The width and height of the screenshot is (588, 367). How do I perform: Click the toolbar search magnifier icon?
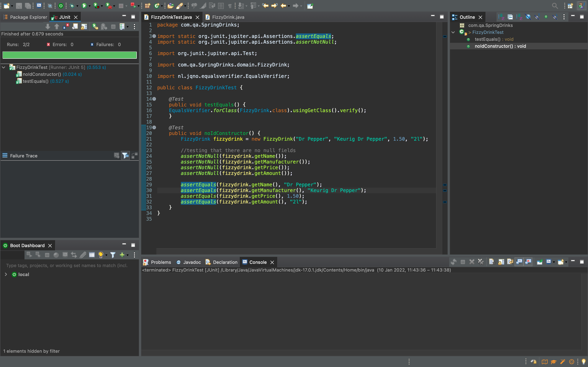pyautogui.click(x=555, y=6)
